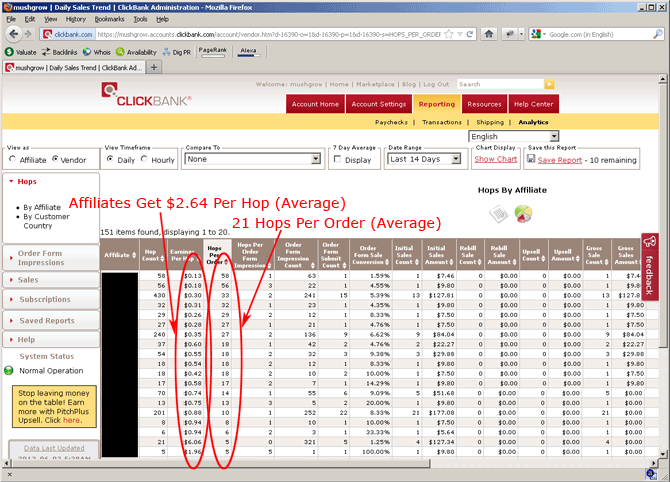Click the Transactions link in Reporting submenu
Screen dimensions: 670x482
coord(441,122)
